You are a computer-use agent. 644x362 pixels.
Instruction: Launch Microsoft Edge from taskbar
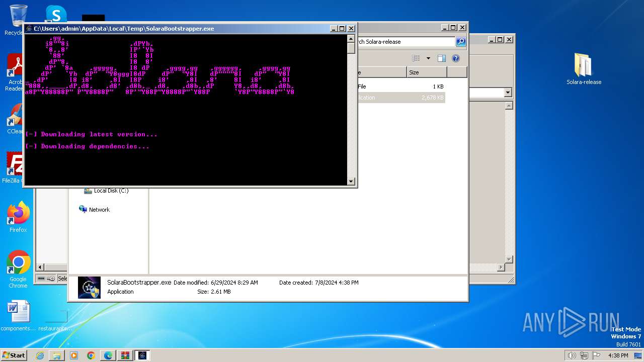click(x=108, y=355)
